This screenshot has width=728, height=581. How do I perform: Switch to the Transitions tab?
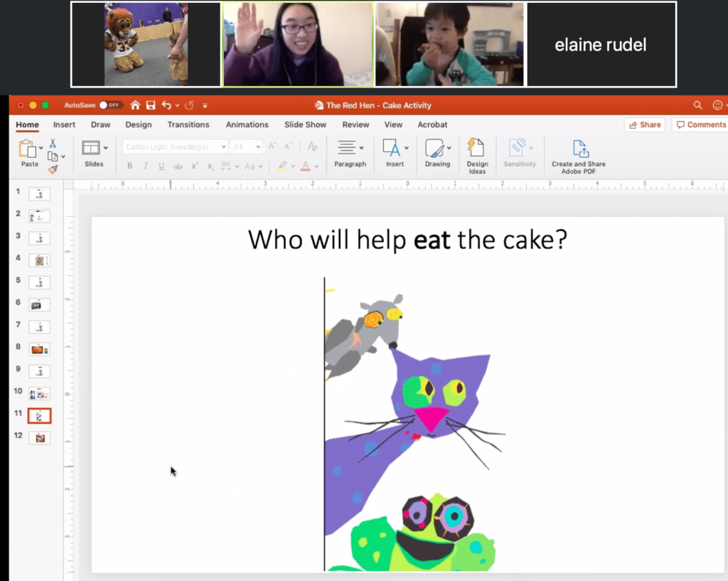tap(188, 124)
